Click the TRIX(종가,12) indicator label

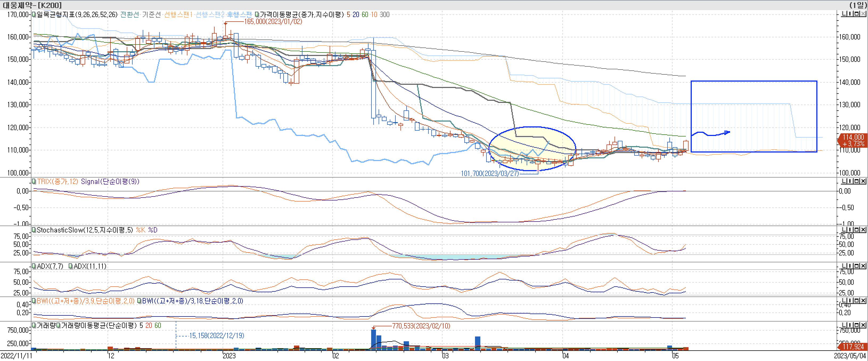pyautogui.click(x=57, y=182)
